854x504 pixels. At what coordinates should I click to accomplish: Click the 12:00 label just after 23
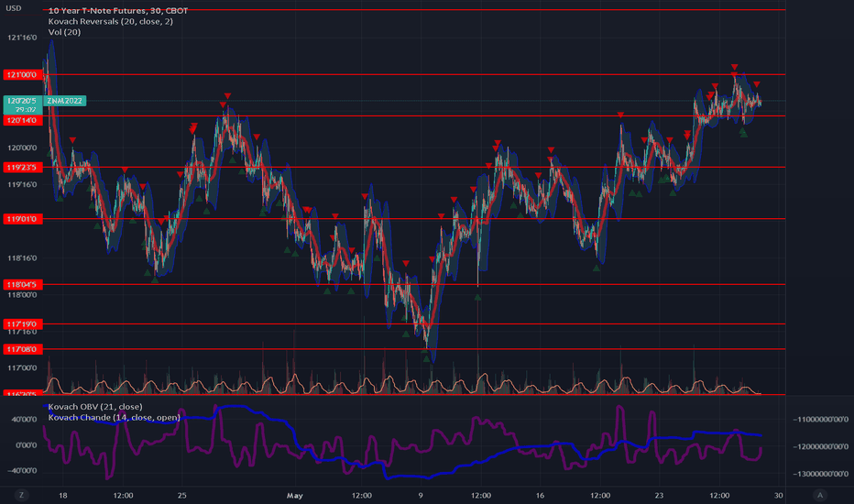(x=719, y=495)
